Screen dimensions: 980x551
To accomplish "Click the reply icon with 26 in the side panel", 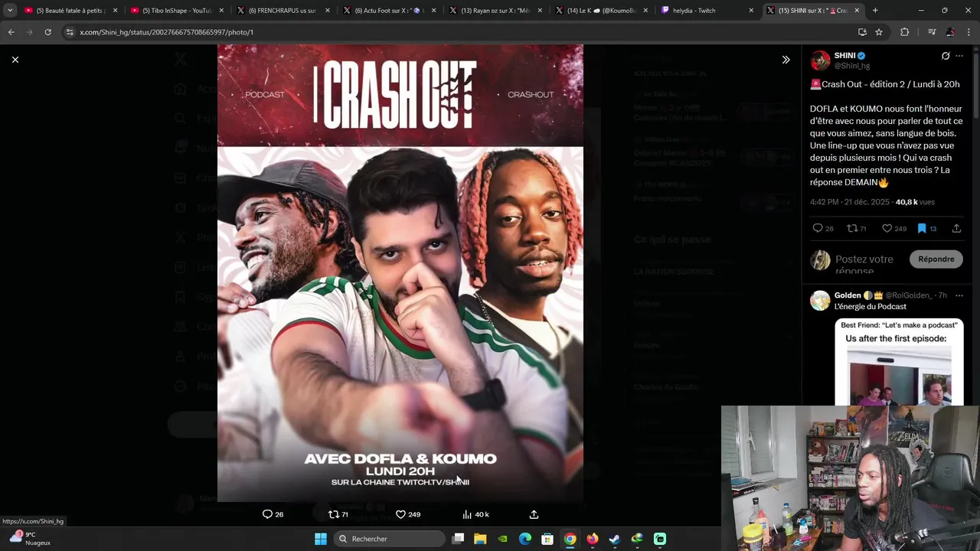I will tap(818, 228).
